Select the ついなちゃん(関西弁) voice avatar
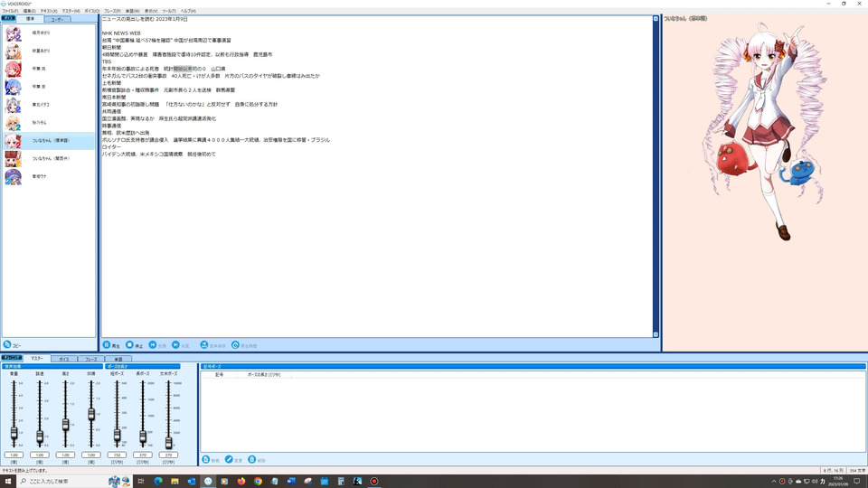Image resolution: width=868 pixels, height=488 pixels. click(13, 159)
